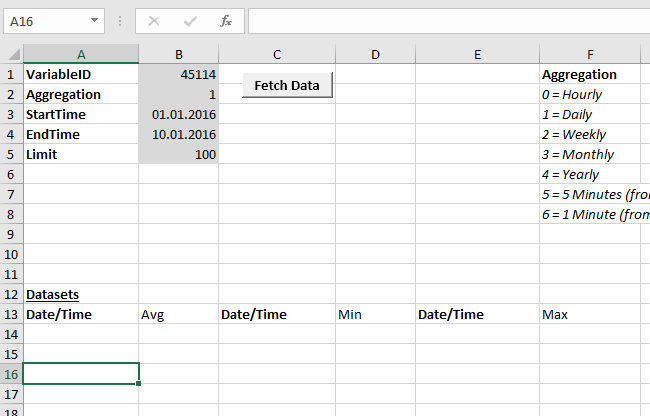650x416 pixels.
Task: Open the Name Box dropdown arrow
Action: click(x=94, y=20)
